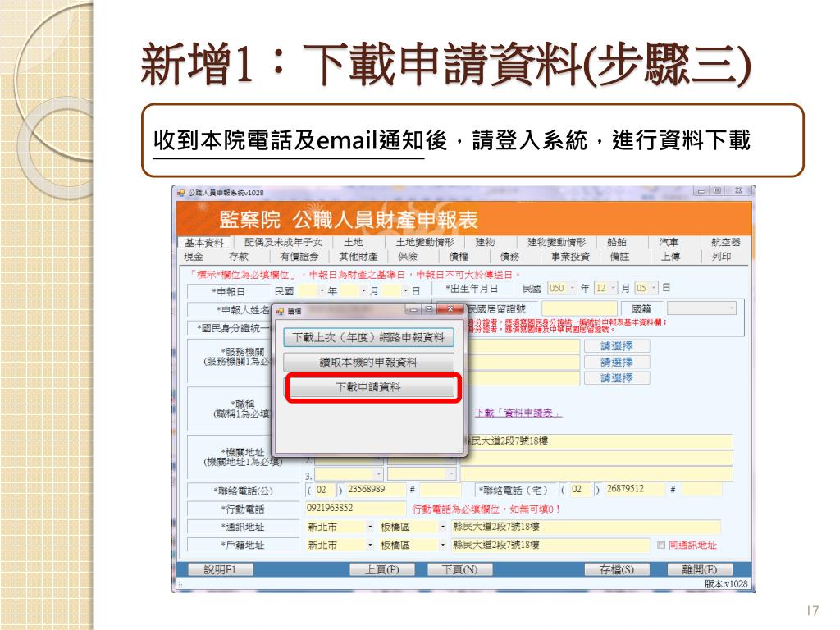
Task: Click the 版本:v1028 version text
Action: (x=725, y=584)
